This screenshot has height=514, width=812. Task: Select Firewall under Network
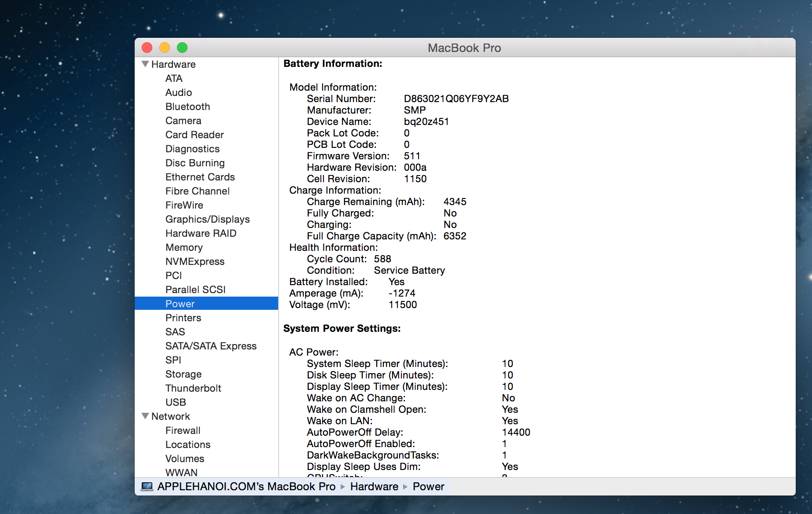[x=183, y=430]
